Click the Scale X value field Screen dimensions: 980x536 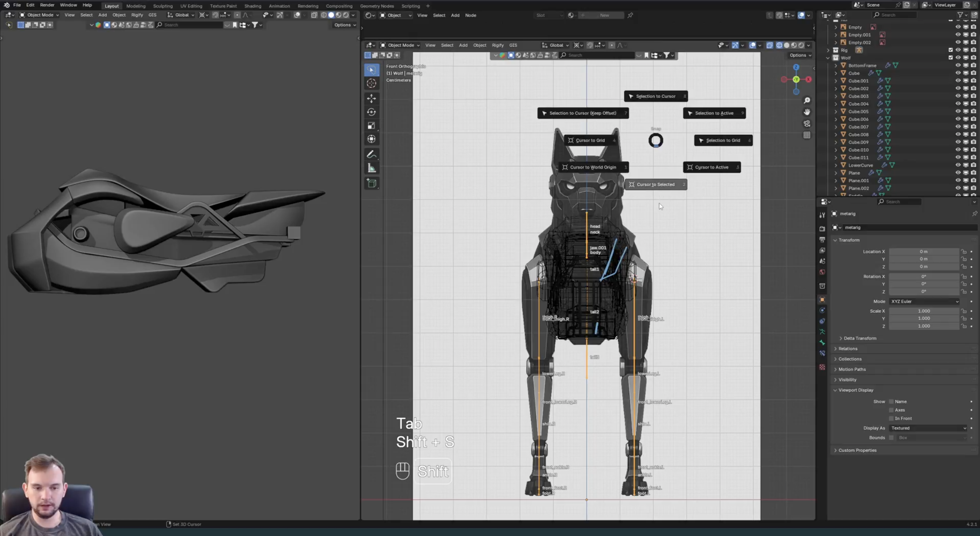coord(923,311)
